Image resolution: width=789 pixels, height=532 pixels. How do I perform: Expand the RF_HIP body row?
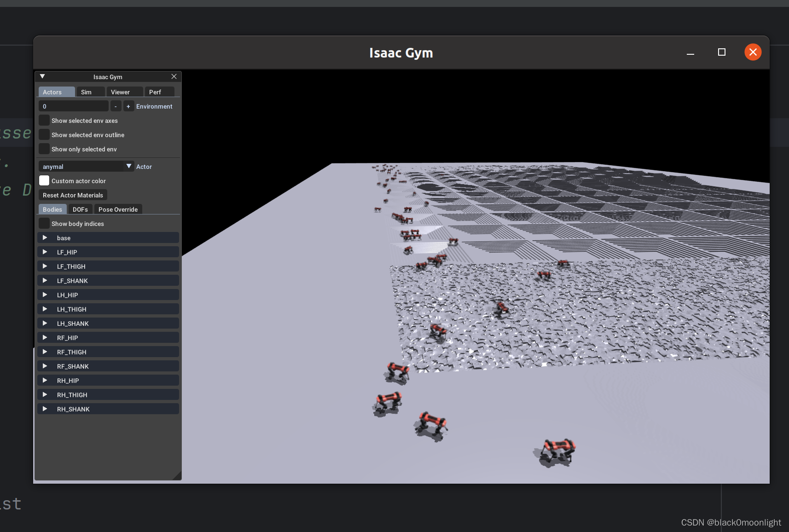108,338
